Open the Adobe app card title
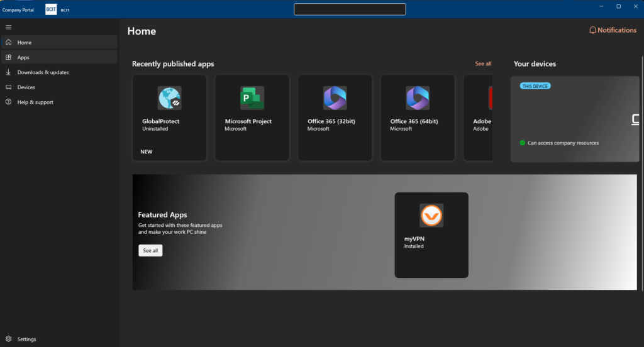This screenshot has width=644, height=347. 482,121
